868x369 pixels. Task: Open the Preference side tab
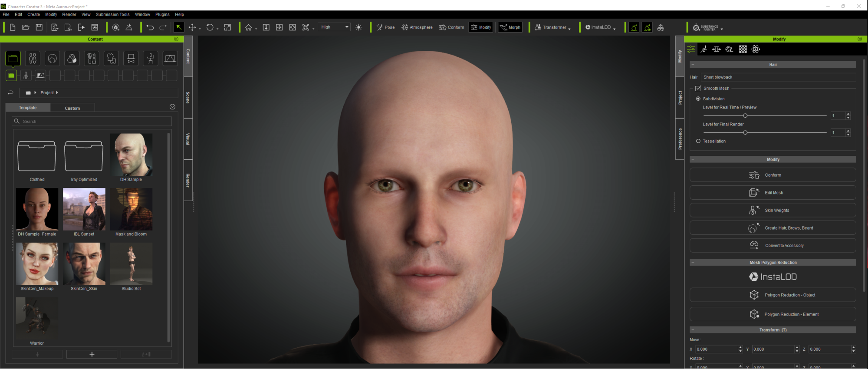pyautogui.click(x=680, y=139)
